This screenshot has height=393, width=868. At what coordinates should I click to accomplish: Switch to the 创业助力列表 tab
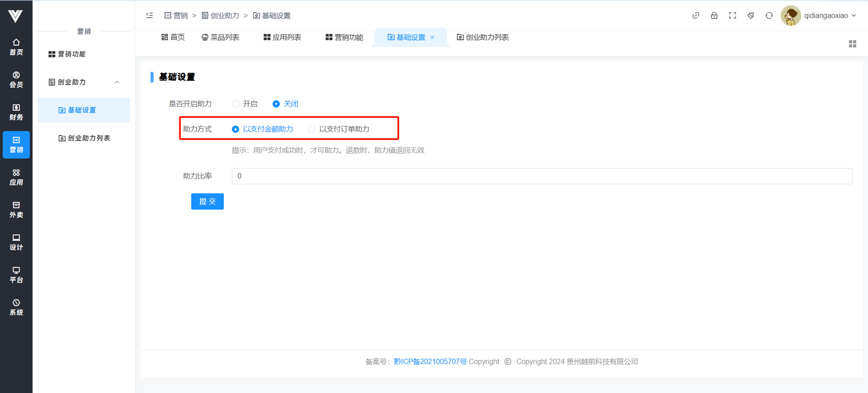(x=482, y=37)
